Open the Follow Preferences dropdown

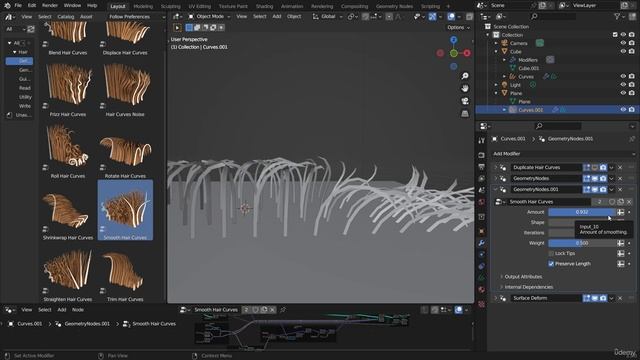(x=136, y=17)
